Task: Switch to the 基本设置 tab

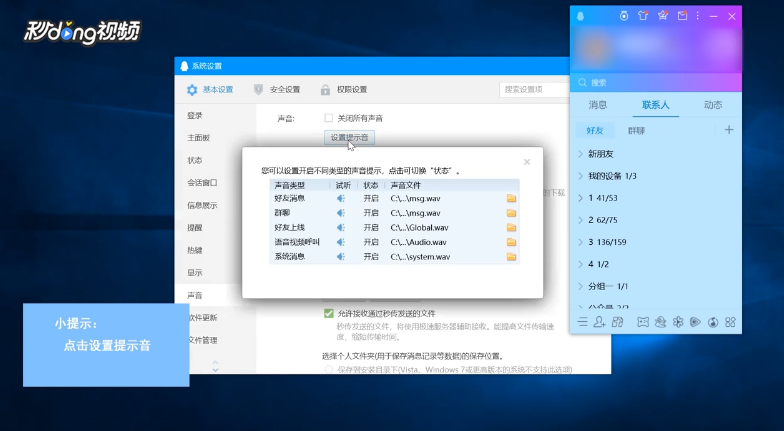Action: tap(210, 90)
